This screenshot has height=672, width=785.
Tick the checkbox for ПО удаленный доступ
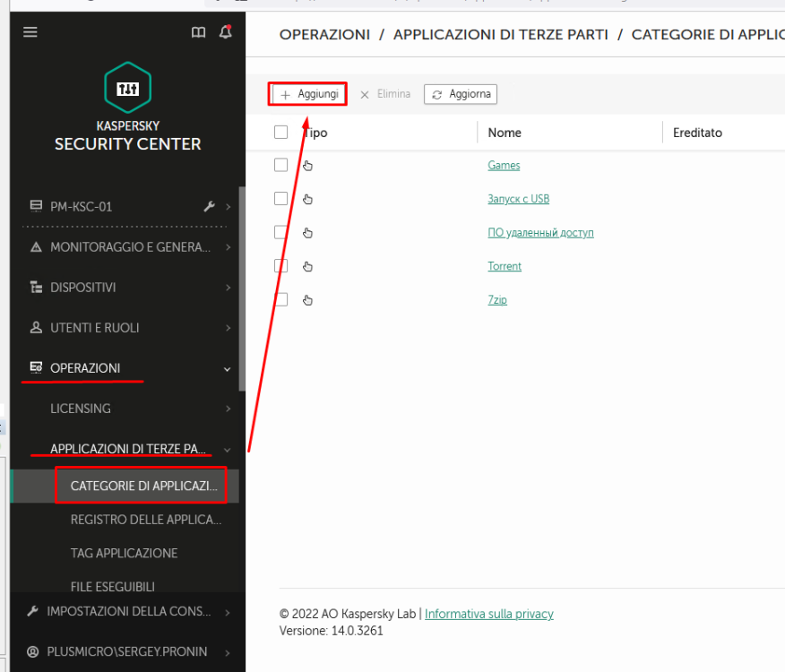pos(280,232)
